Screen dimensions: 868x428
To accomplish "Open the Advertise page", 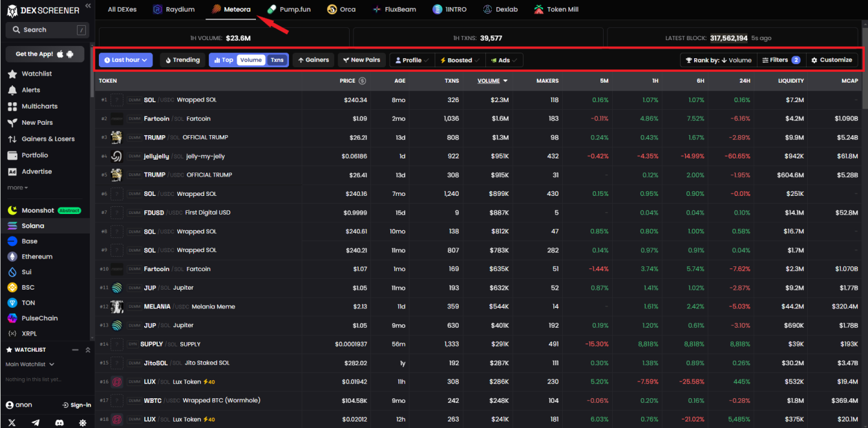I will coord(30,171).
